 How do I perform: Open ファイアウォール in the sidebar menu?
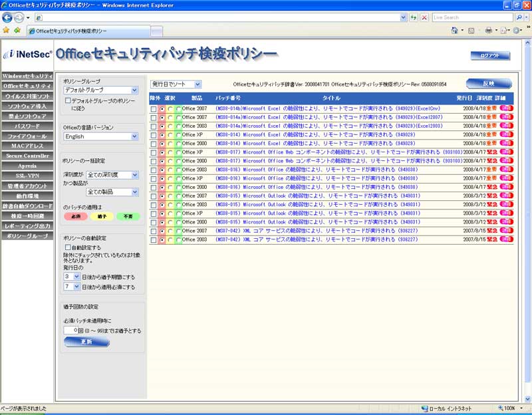click(27, 136)
